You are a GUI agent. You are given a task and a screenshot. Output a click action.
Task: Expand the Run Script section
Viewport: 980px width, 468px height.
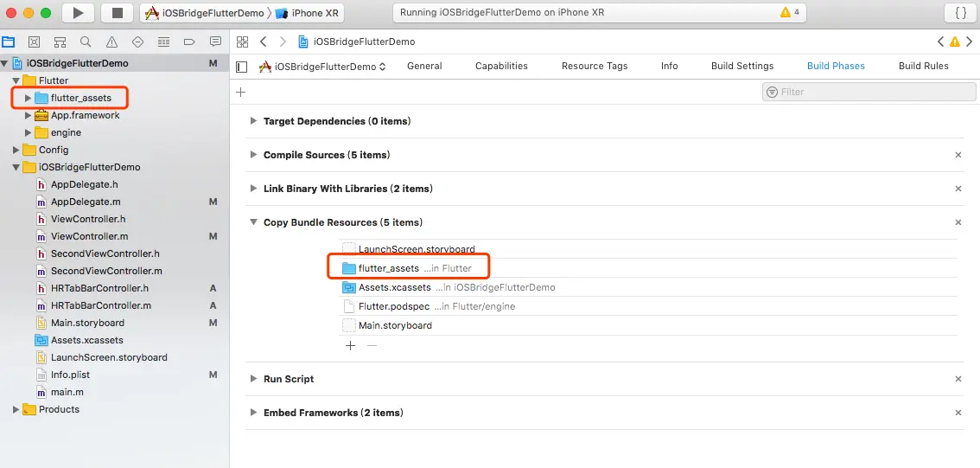253,379
